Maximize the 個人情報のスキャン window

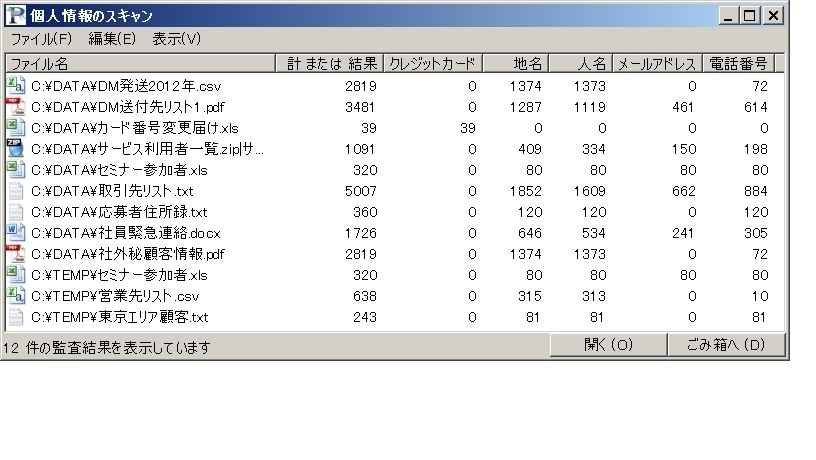[x=749, y=16]
